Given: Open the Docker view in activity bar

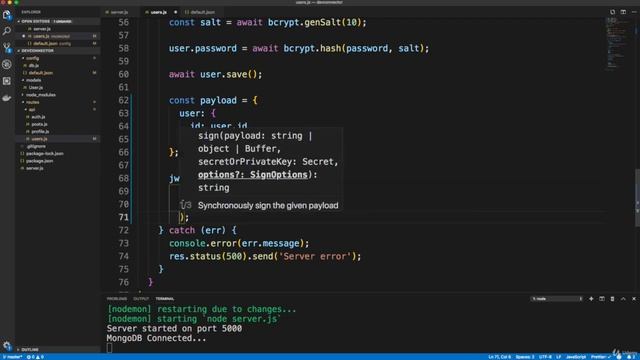Looking at the screenshot, I should [7, 98].
